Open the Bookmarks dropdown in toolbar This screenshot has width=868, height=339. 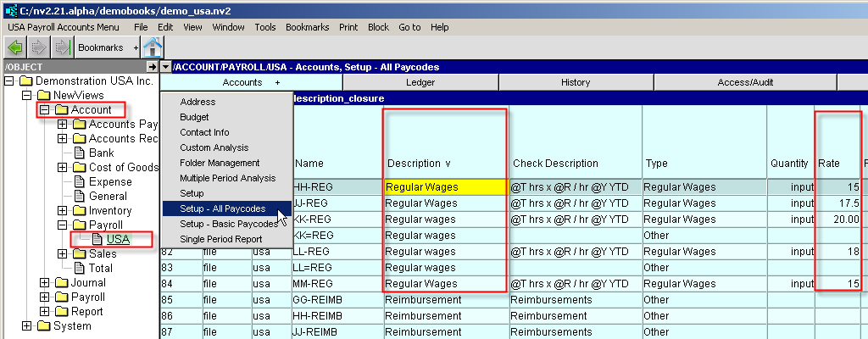pos(101,47)
